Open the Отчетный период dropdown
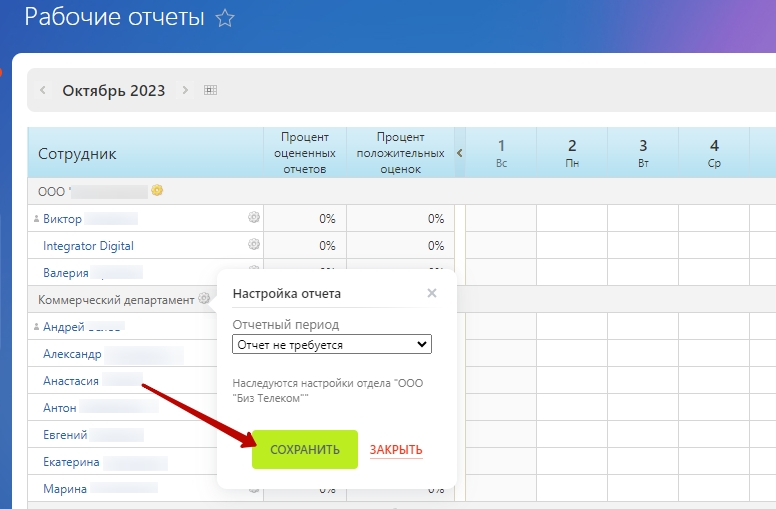The image size is (776, 509). (331, 344)
